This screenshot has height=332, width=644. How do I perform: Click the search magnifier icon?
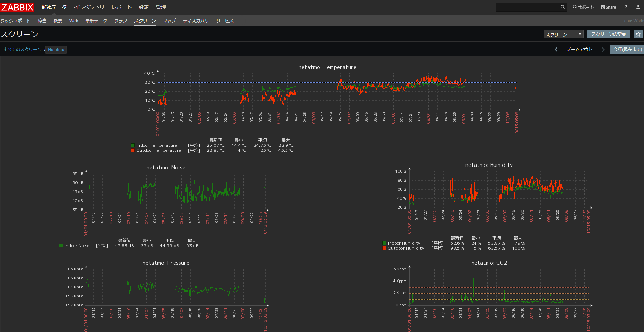[x=562, y=7]
